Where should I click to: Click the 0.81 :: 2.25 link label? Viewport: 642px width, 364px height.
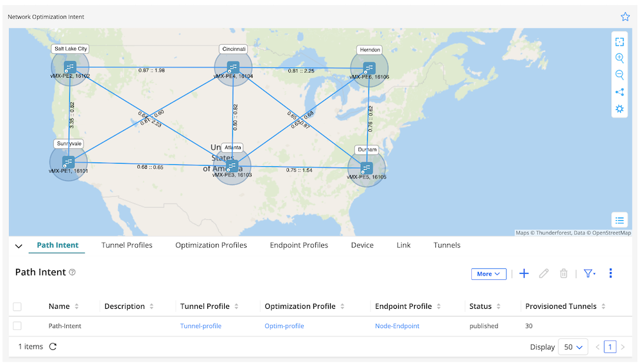point(301,71)
